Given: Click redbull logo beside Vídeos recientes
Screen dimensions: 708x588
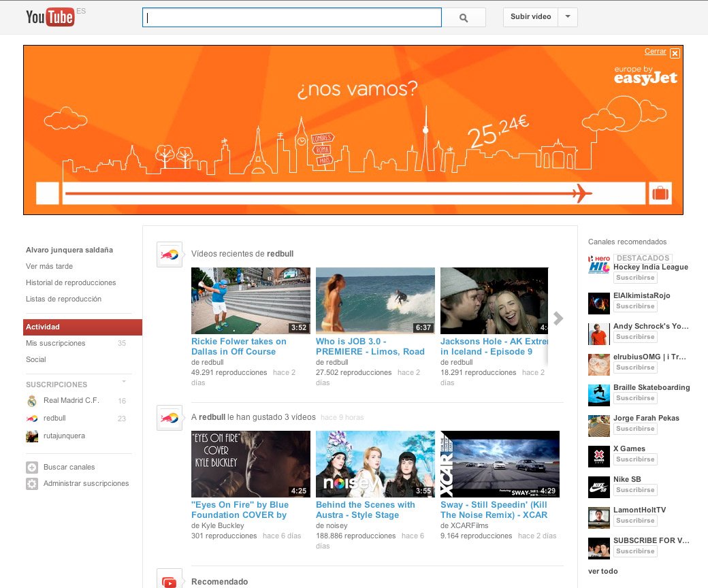Looking at the screenshot, I should click(170, 255).
